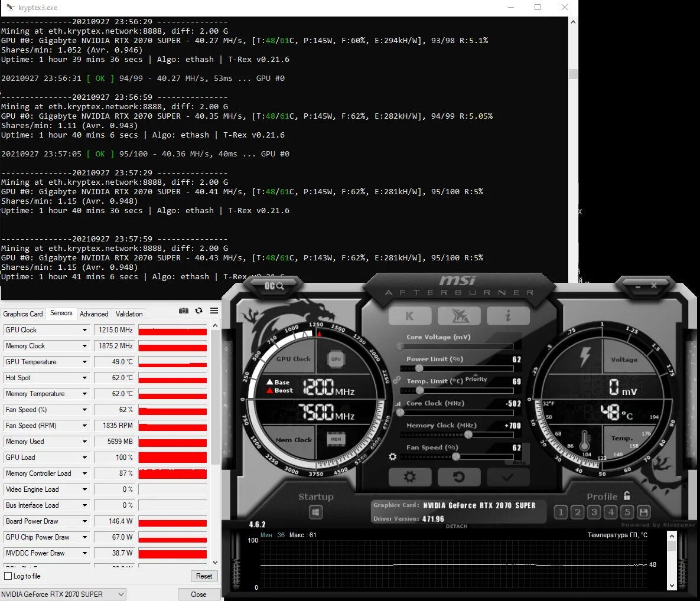The height and width of the screenshot is (601, 700).
Task: Click DETACH on the Afterburner monitor
Action: click(457, 526)
